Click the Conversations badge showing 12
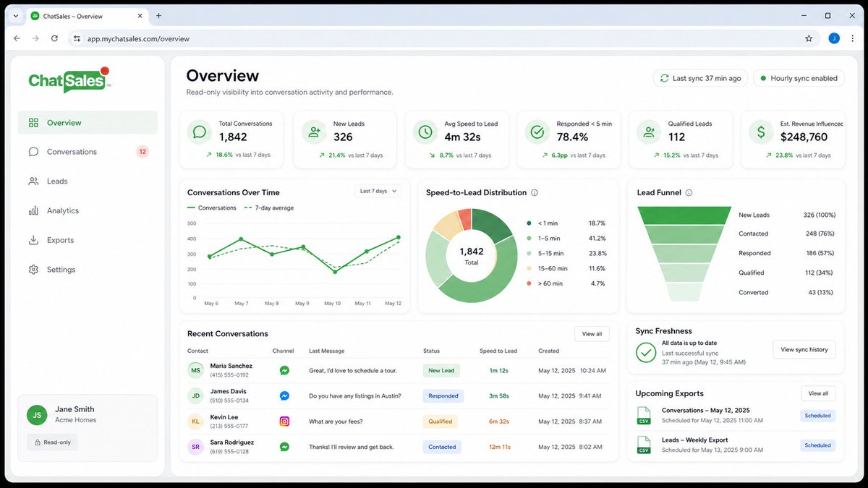This screenshot has width=868, height=488. (142, 152)
